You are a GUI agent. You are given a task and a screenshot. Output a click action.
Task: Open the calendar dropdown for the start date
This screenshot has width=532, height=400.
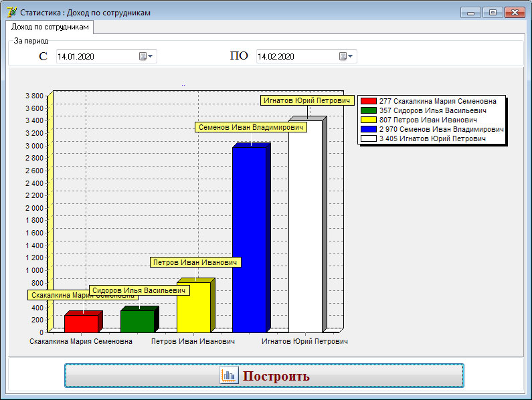pyautogui.click(x=147, y=57)
